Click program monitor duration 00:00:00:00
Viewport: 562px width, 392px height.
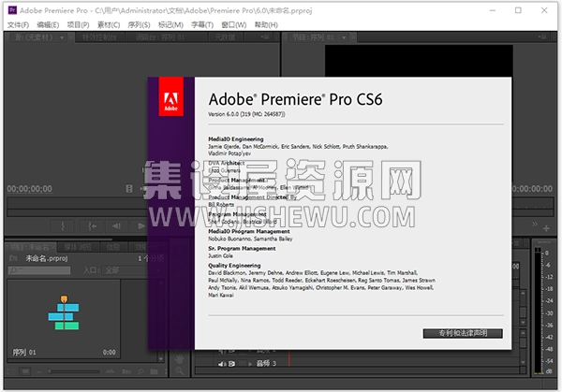point(532,189)
